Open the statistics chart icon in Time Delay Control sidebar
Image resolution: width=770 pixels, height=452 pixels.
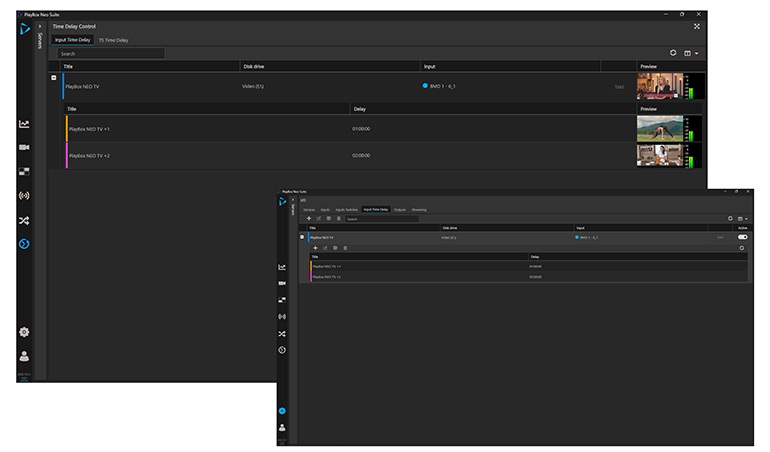click(x=24, y=124)
